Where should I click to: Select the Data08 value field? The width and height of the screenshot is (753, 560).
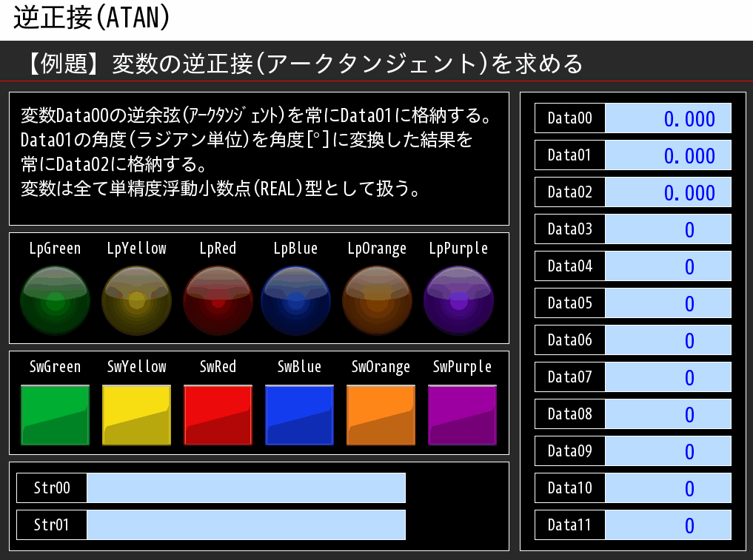pos(668,414)
